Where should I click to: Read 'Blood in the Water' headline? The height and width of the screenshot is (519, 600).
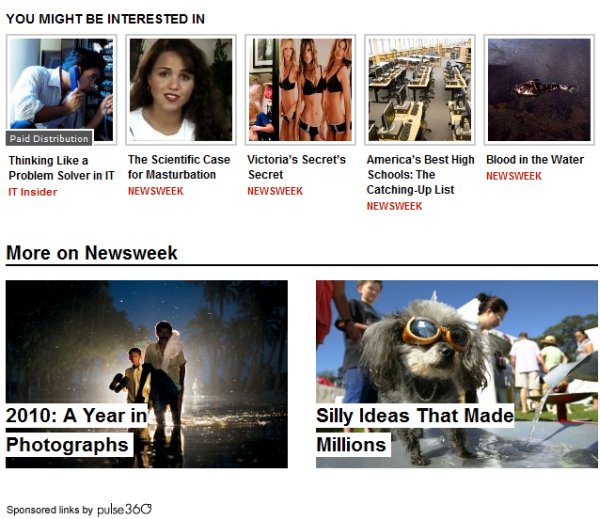[535, 160]
